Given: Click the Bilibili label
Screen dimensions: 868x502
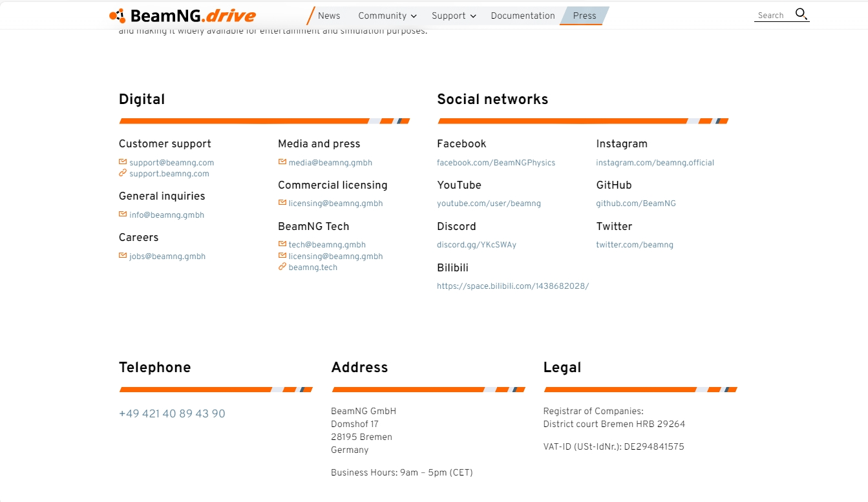Looking at the screenshot, I should [x=452, y=268].
